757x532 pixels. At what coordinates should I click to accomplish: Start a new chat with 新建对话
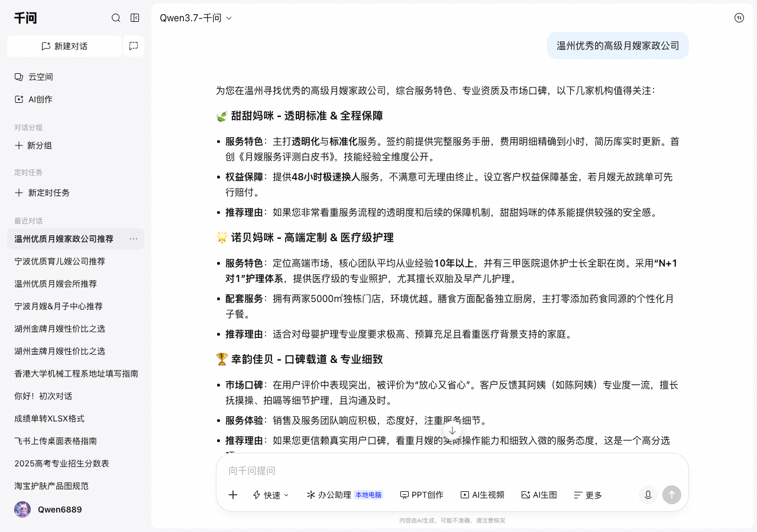coord(64,46)
